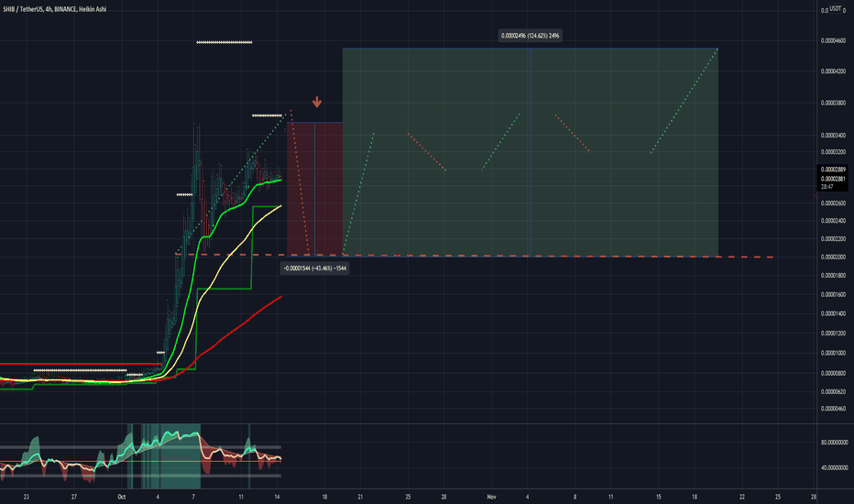This screenshot has height=504, width=854.
Task: Click the 0.00002400 price axis label
Action: point(833,221)
